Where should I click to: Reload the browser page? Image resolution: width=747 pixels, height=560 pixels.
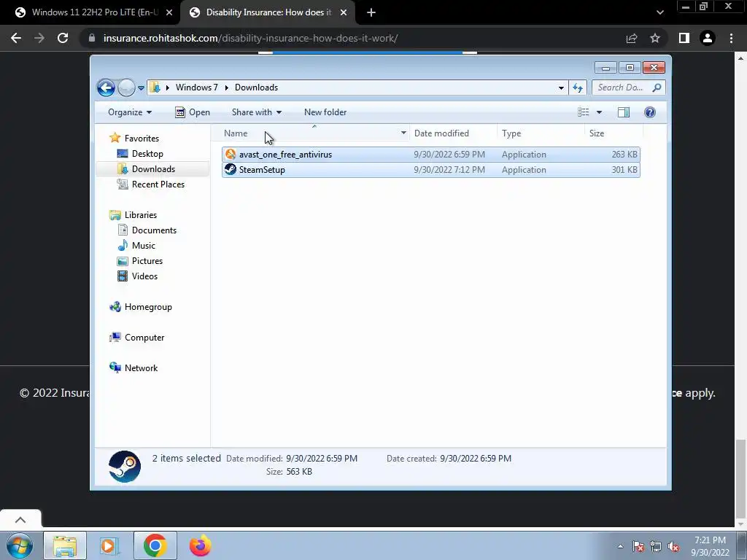[63, 38]
